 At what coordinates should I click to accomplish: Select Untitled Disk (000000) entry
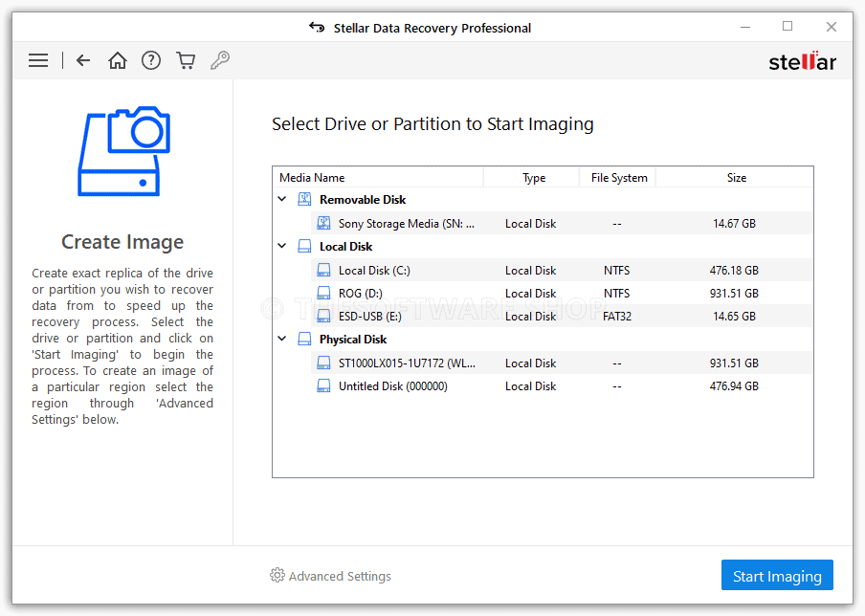coord(562,386)
